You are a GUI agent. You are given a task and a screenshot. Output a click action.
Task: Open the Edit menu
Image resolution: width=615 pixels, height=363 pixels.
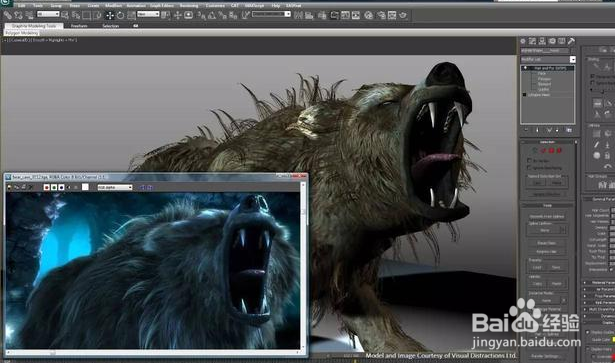pos(21,6)
